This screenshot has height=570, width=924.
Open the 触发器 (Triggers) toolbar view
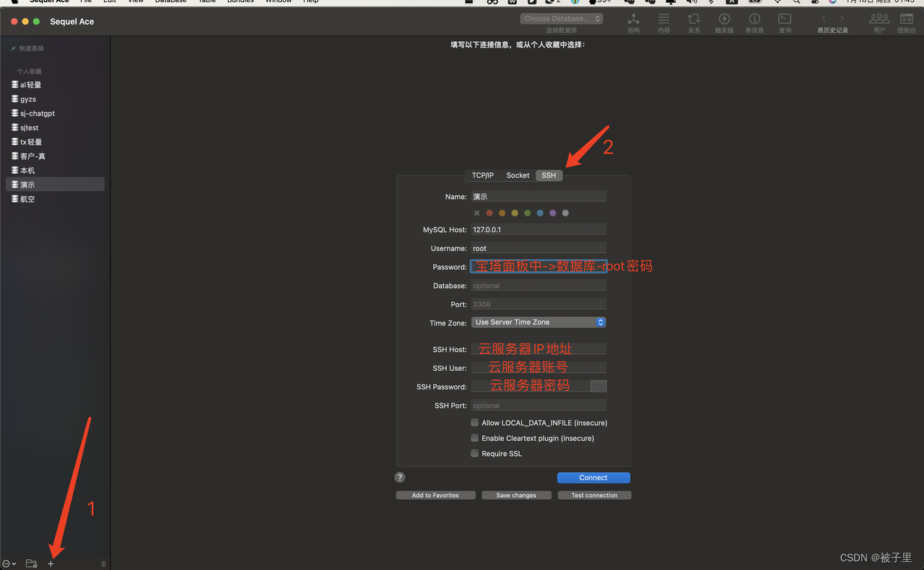tap(724, 22)
